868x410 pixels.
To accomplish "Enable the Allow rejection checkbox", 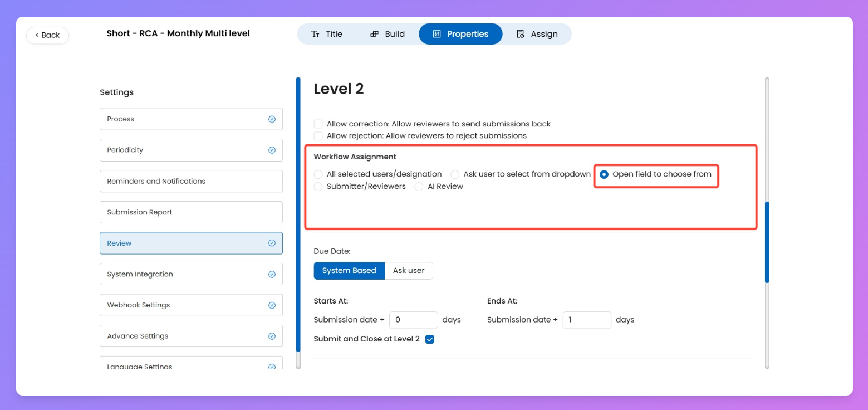I will tap(318, 136).
